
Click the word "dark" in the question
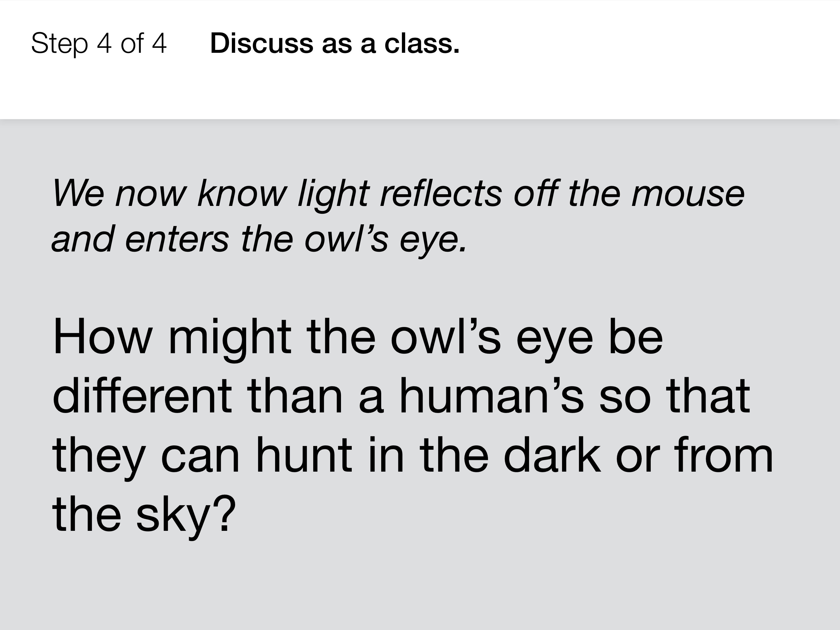(552, 454)
